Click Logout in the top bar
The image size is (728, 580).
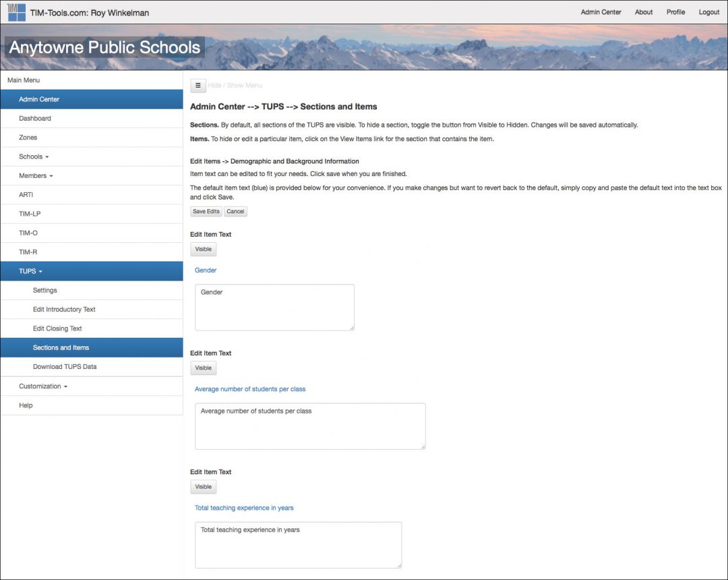(x=708, y=11)
